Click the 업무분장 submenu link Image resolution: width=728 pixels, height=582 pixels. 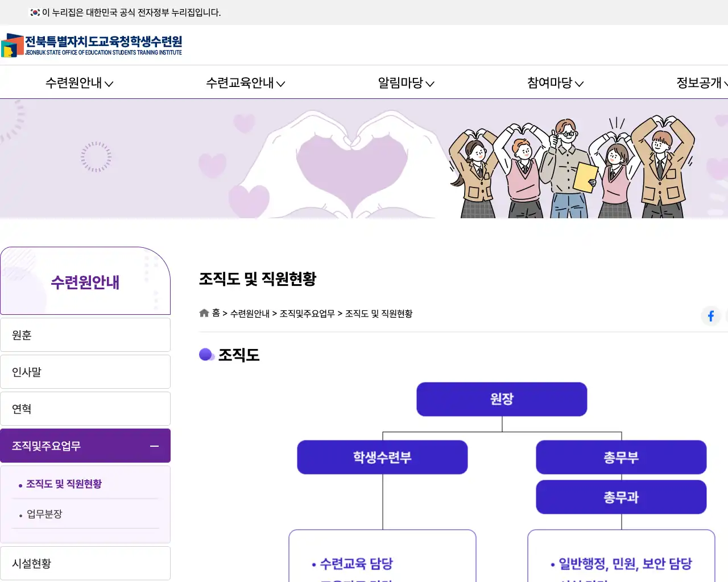pyautogui.click(x=44, y=514)
